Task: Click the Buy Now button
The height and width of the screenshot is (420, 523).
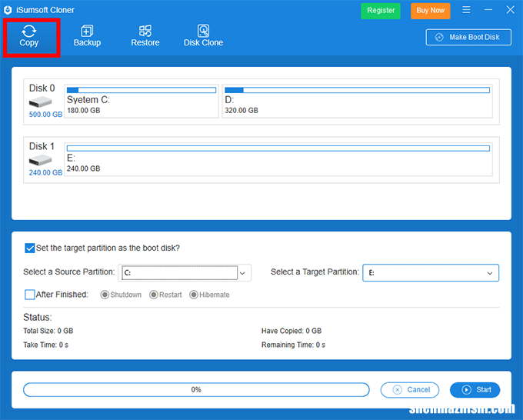Action: click(430, 11)
